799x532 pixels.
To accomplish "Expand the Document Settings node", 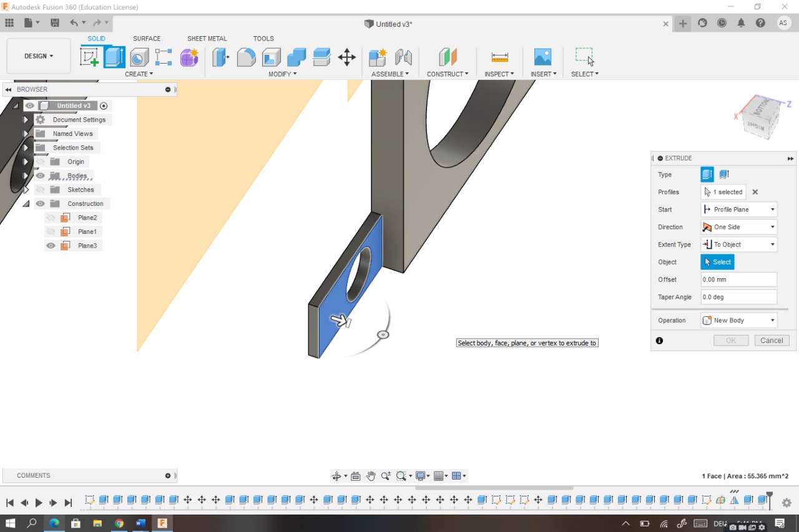I will [x=26, y=120].
